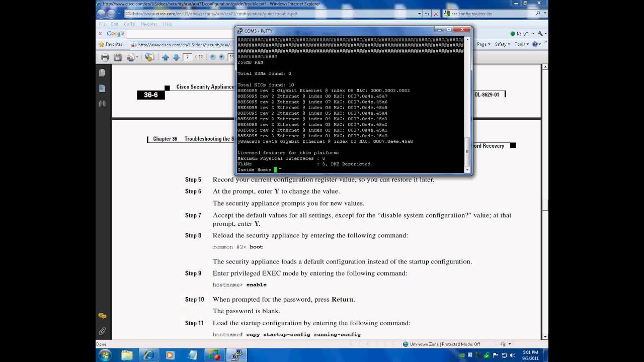Click the Google logo on the toolbar
Screen dimensions: 644x362
click(x=115, y=34)
